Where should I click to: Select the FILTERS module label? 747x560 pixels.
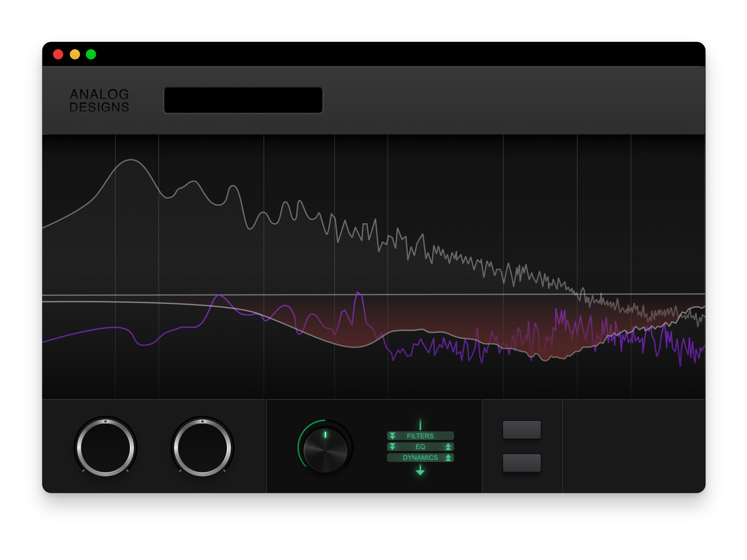point(420,436)
